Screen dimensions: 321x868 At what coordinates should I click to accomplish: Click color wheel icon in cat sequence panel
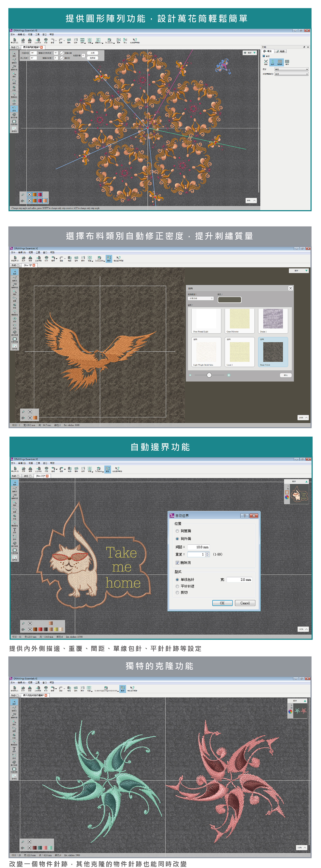[287, 497]
